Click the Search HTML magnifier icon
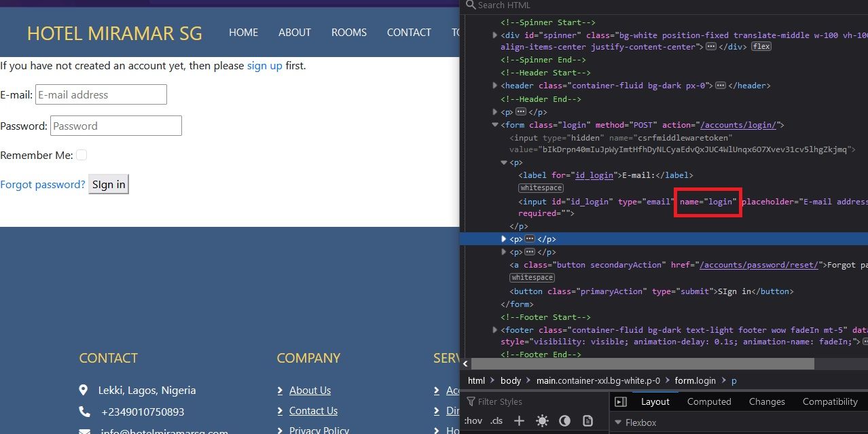Screen dimensions: 868x434 (471, 5)
